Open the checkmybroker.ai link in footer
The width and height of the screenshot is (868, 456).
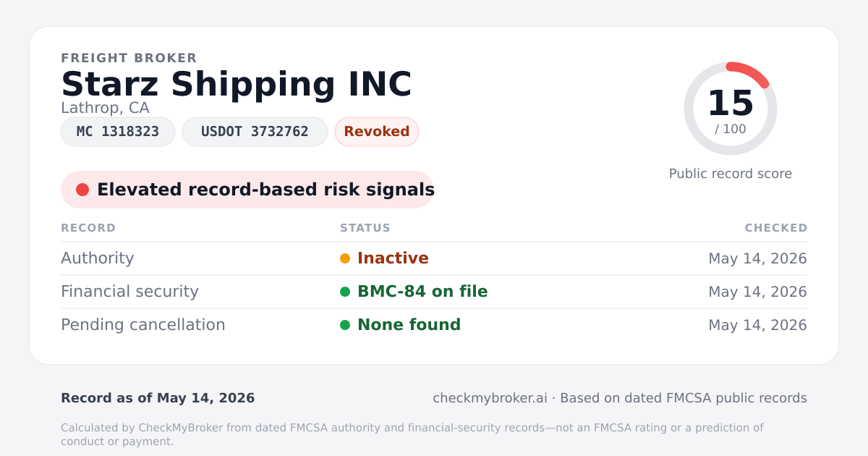490,398
